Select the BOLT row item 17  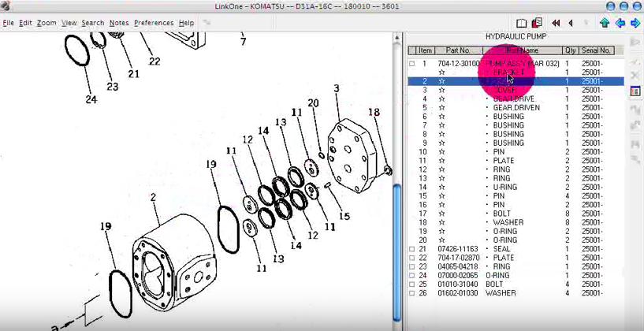click(516, 214)
